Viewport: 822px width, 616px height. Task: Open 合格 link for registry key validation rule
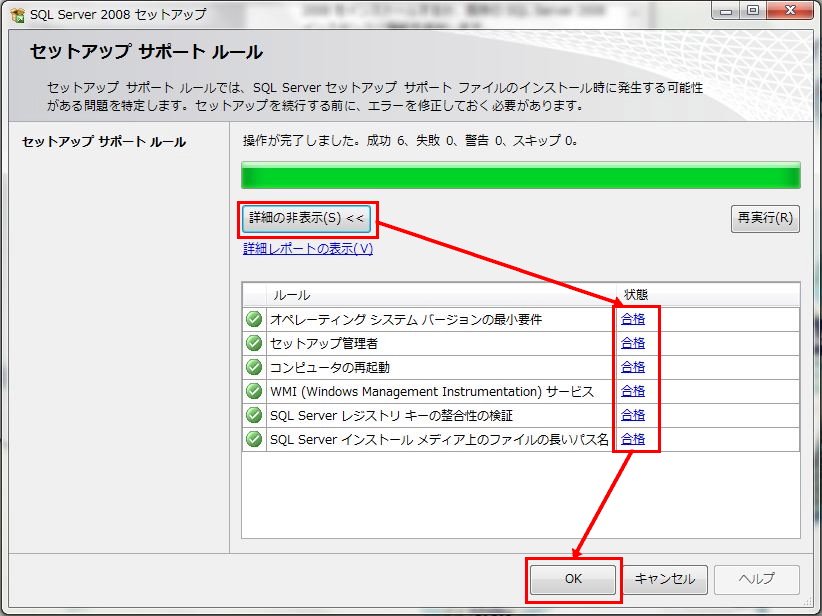click(633, 415)
